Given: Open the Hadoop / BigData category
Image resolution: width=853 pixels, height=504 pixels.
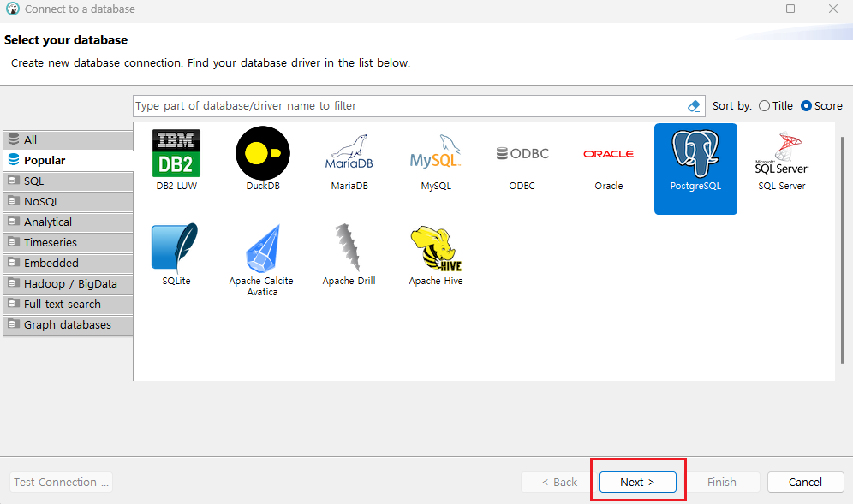Looking at the screenshot, I should click(69, 284).
